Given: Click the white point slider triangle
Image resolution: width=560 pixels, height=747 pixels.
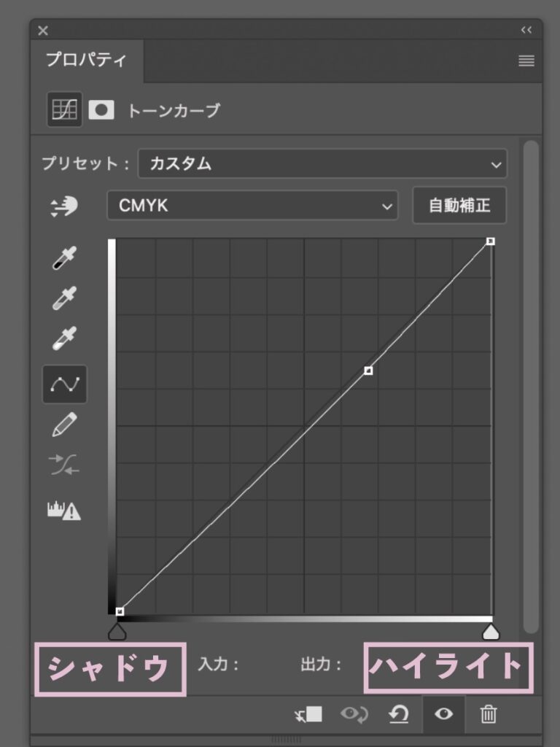Looking at the screenshot, I should [491, 632].
